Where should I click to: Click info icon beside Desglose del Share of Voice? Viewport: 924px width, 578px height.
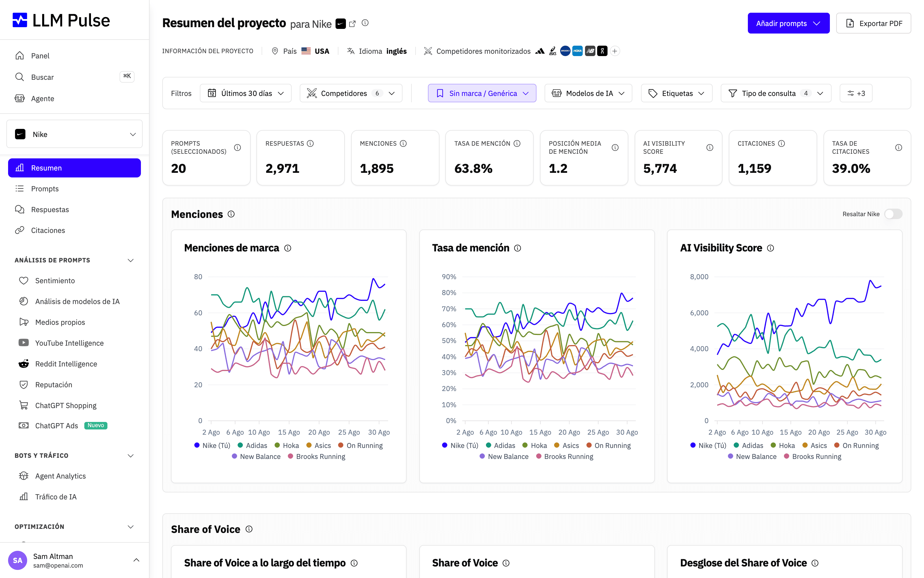coord(815,563)
